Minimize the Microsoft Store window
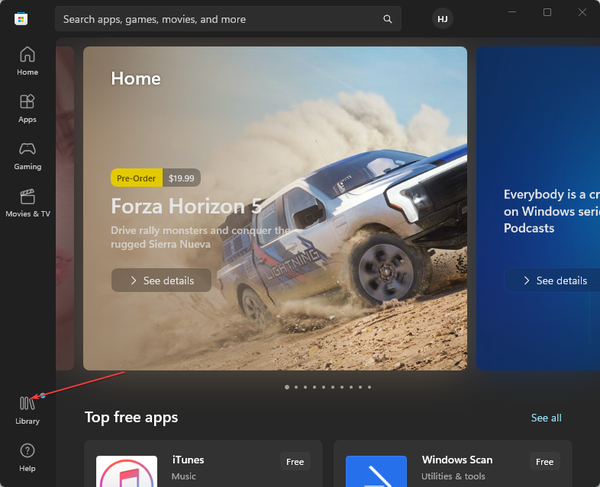The height and width of the screenshot is (487, 600). 512,12
